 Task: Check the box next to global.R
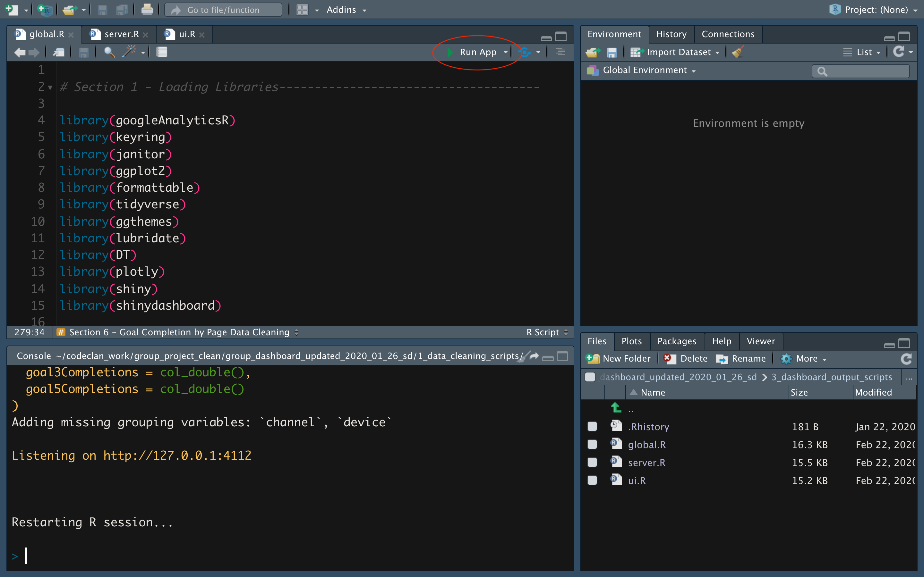click(x=592, y=444)
